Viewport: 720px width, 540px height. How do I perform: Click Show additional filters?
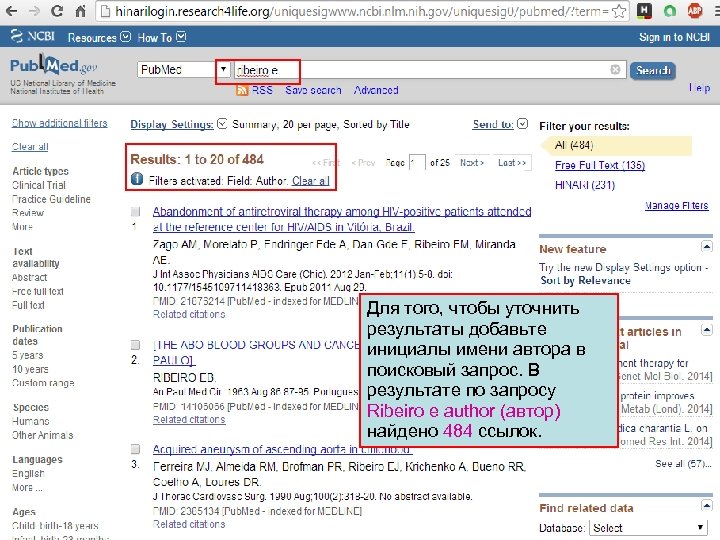pyautogui.click(x=60, y=123)
